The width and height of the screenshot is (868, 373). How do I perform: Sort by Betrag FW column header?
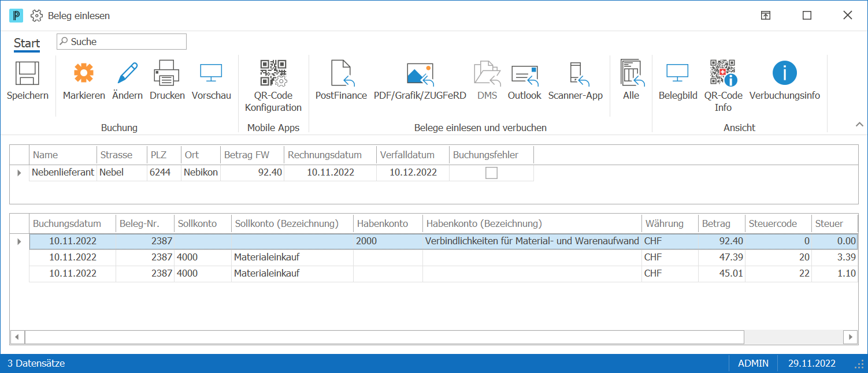point(252,155)
